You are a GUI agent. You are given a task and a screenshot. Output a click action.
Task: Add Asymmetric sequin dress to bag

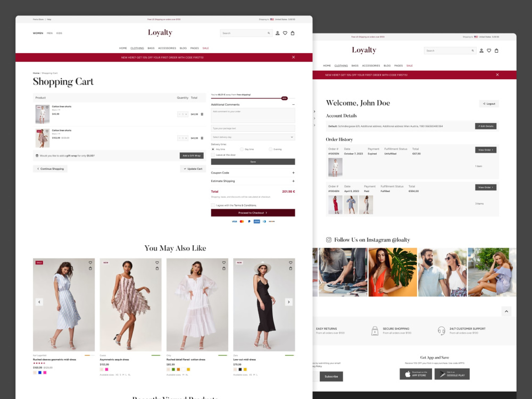pos(157,268)
